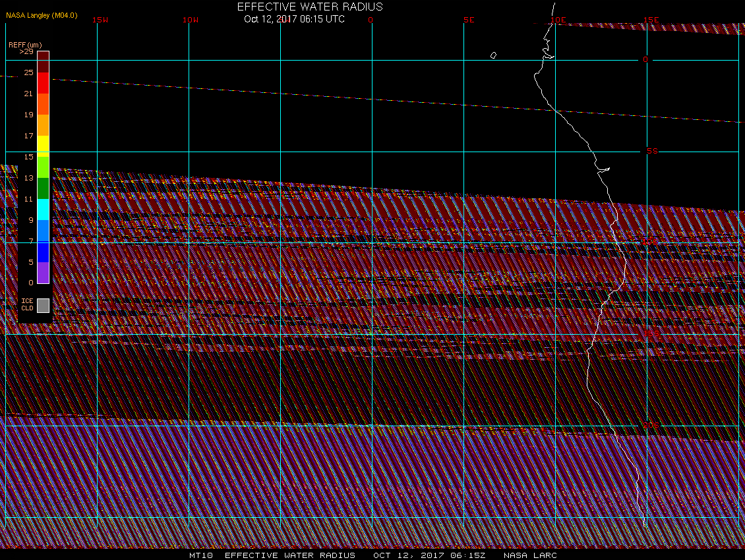This screenshot has width=745, height=560.
Task: Click the dark maroon >29 legend swatch
Action: (x=44, y=62)
